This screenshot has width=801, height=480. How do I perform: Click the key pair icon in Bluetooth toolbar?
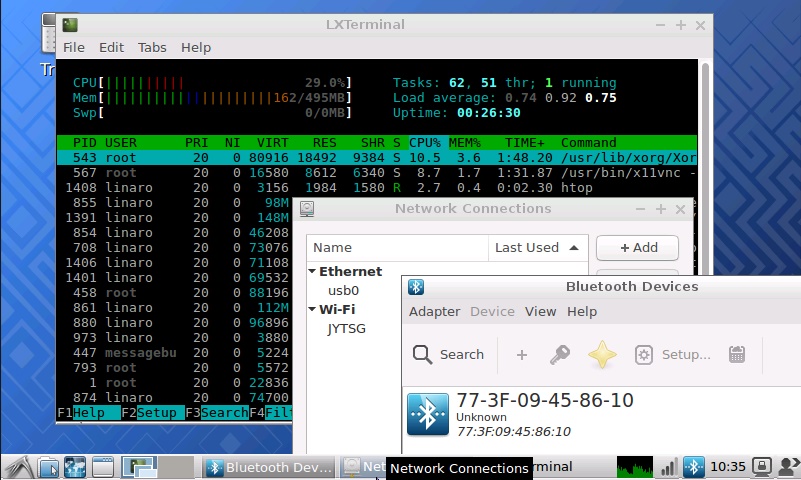tap(560, 354)
